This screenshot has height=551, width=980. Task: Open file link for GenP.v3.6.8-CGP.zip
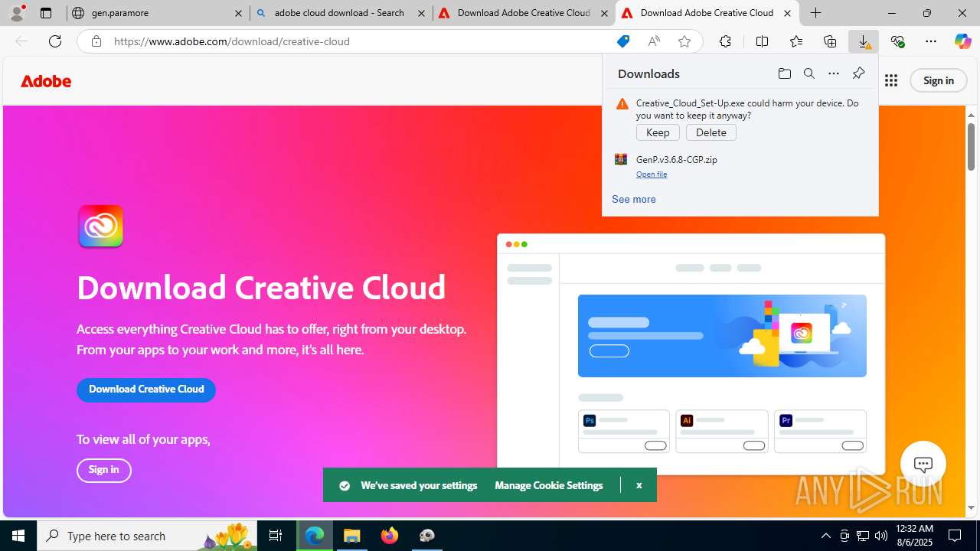pyautogui.click(x=652, y=174)
